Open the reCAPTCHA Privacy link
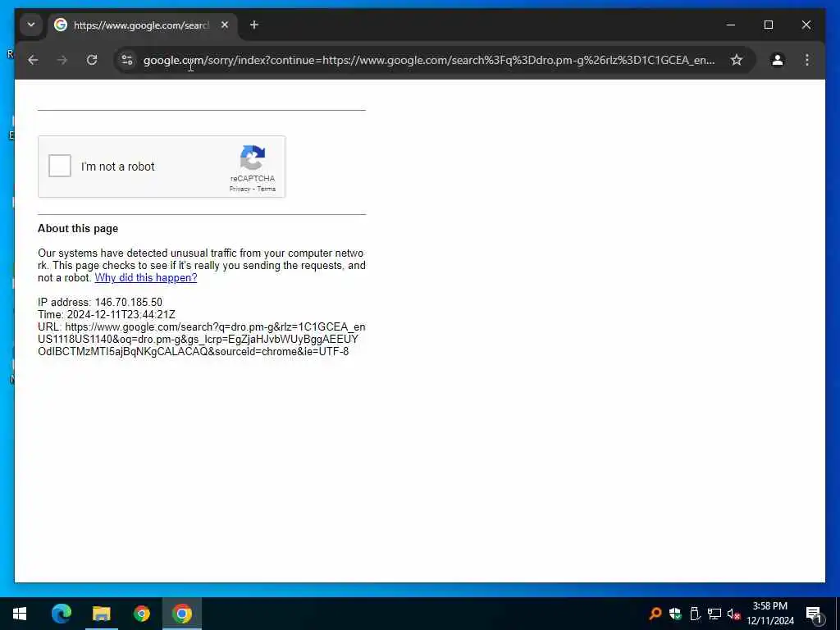840x630 pixels. (240, 189)
